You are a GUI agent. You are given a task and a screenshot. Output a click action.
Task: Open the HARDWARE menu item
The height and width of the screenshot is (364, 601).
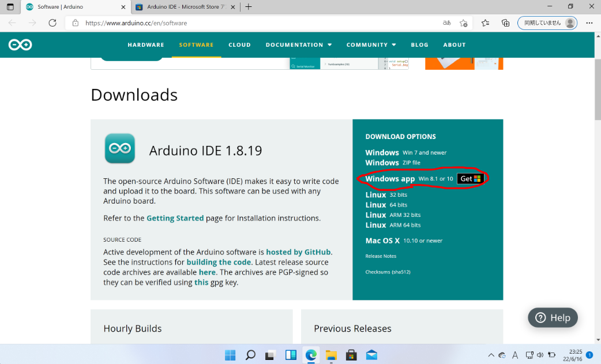click(146, 45)
